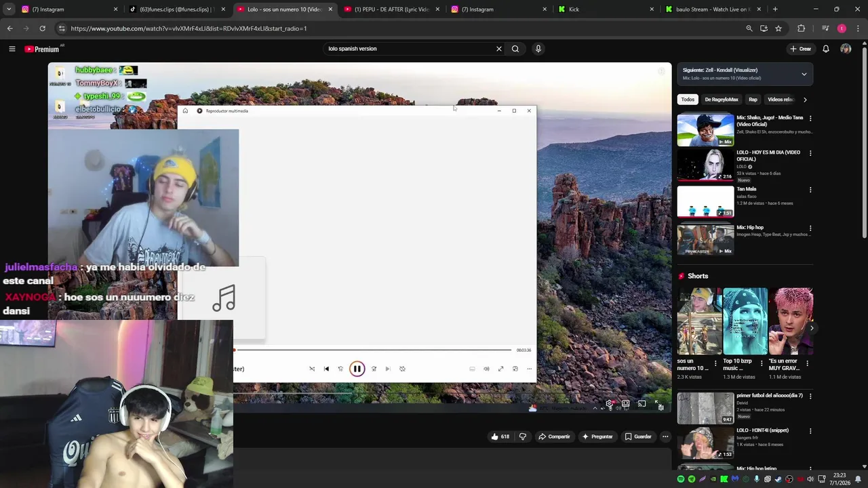Open the taskbar volume speaker icon
Screen dimensions: 868x488
click(x=810, y=479)
